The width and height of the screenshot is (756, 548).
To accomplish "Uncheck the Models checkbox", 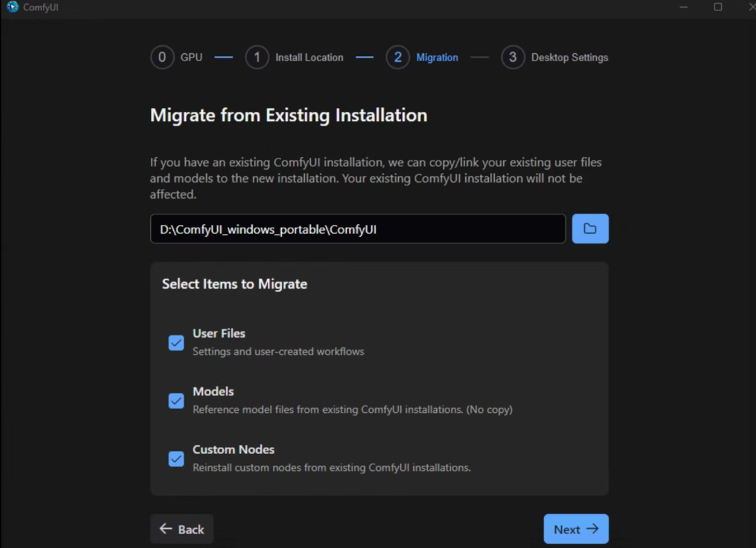I will coord(176,401).
